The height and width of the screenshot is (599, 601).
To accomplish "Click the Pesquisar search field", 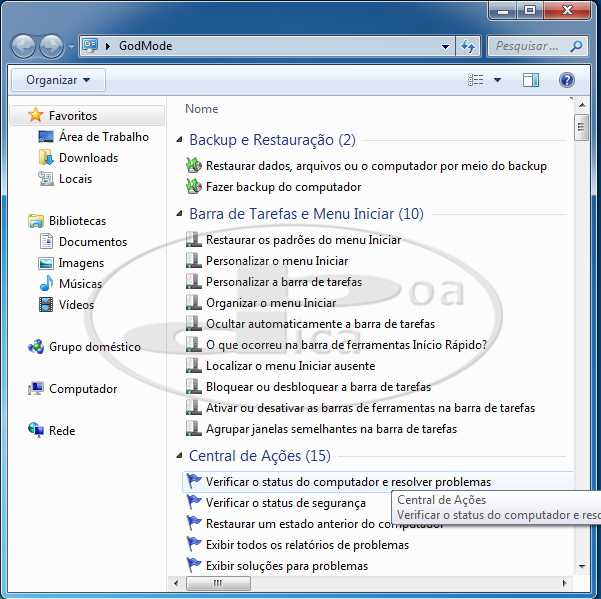I will [x=530, y=46].
